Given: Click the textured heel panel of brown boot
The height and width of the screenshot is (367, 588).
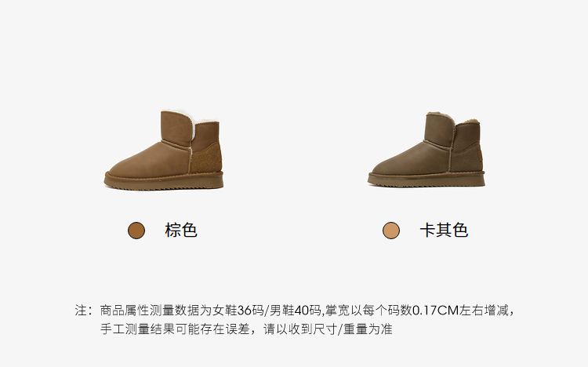Looking at the screenshot, I should coord(207,158).
